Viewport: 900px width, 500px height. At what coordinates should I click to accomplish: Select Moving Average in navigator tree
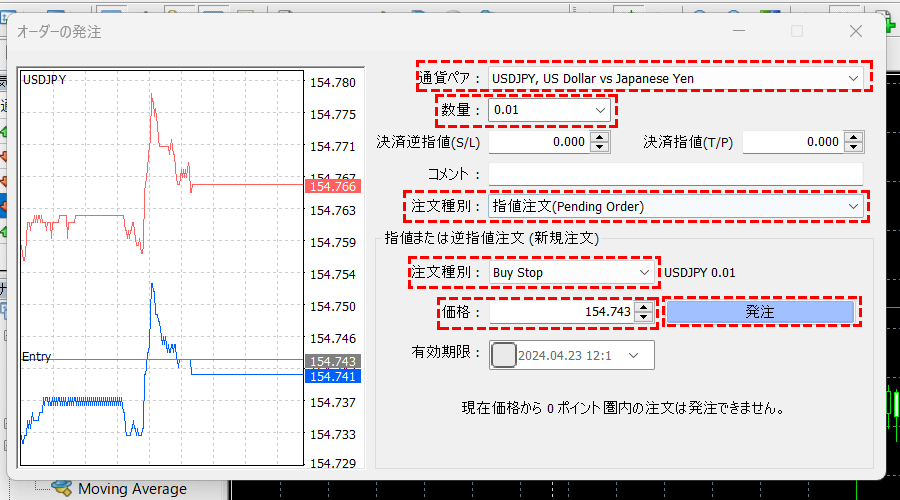pos(132,489)
